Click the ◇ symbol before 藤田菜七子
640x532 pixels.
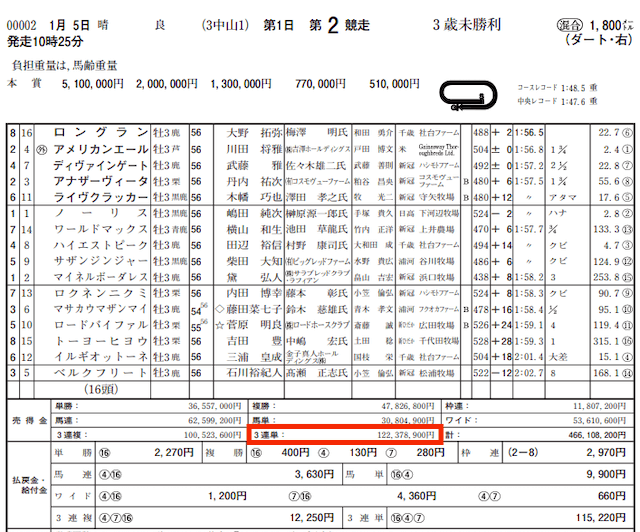[x=220, y=309]
